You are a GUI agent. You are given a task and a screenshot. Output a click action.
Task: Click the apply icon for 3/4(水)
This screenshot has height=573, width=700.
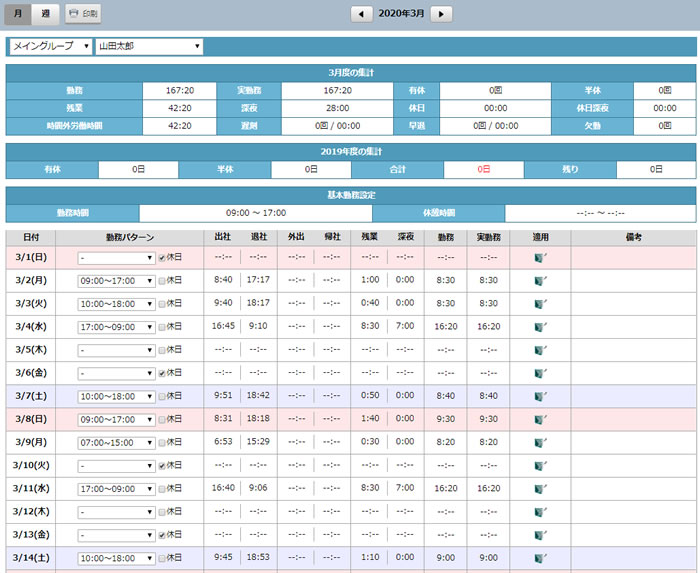[x=540, y=327]
